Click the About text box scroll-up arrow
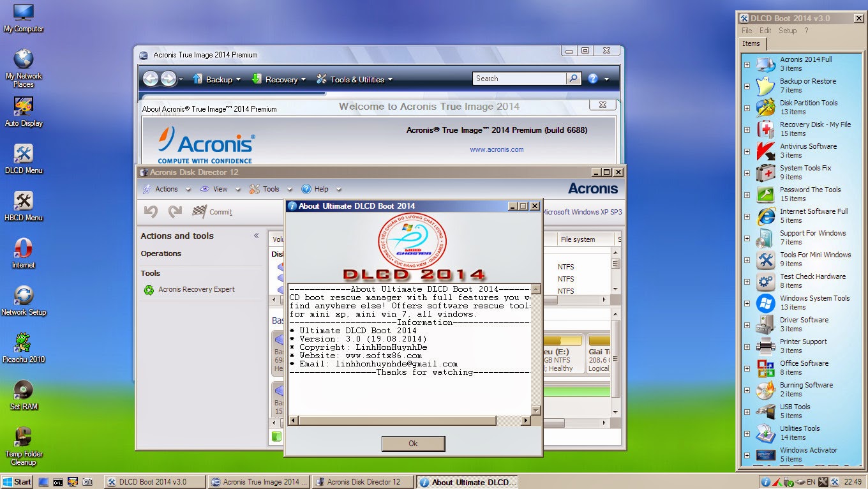The image size is (868, 489). point(535,289)
